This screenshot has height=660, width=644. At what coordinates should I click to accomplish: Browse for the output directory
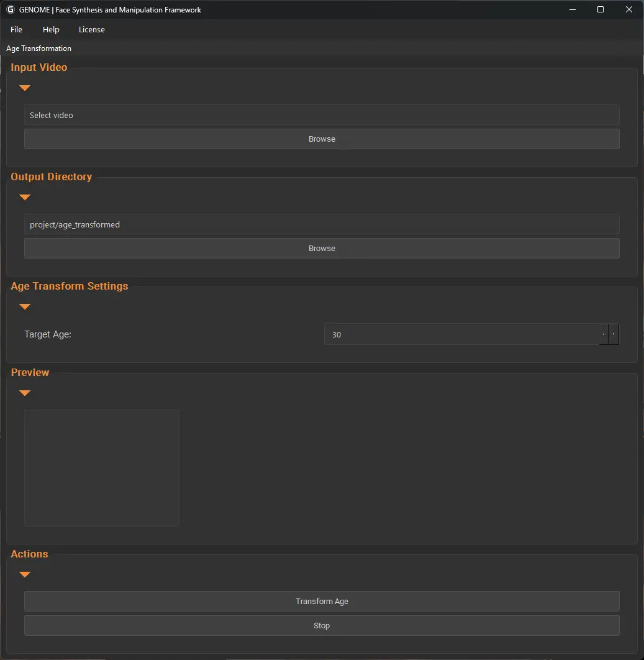point(322,249)
